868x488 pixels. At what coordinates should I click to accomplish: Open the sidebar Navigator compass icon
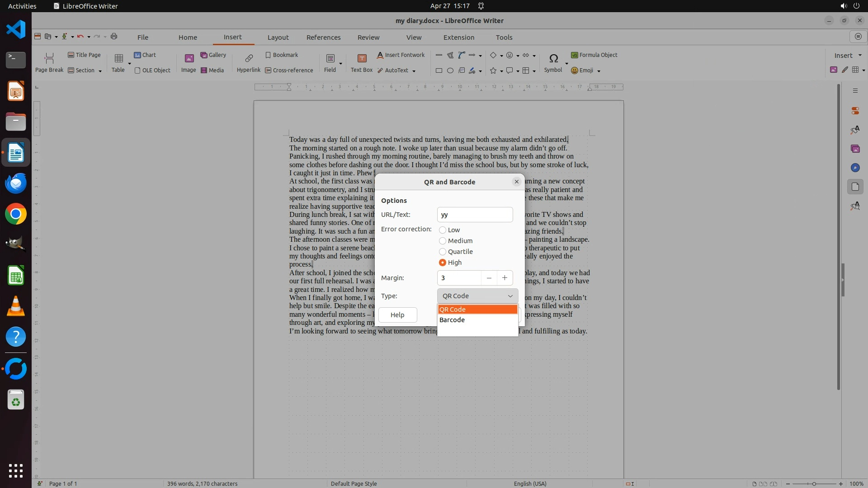(x=855, y=168)
